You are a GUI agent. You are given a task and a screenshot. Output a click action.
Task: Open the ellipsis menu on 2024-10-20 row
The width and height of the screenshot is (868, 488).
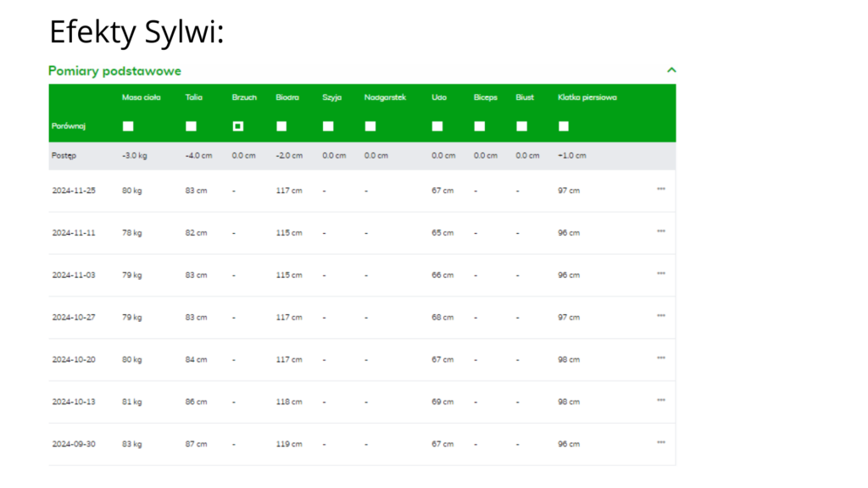[661, 358]
